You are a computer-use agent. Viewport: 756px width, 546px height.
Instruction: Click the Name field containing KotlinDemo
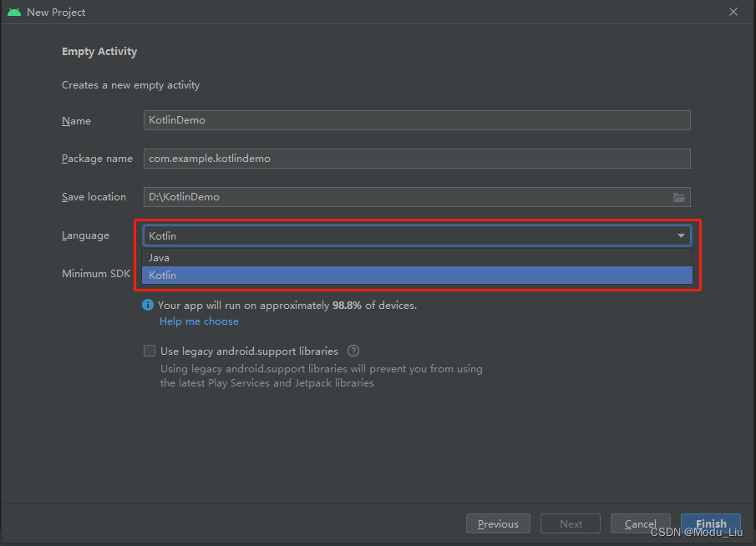tap(417, 120)
